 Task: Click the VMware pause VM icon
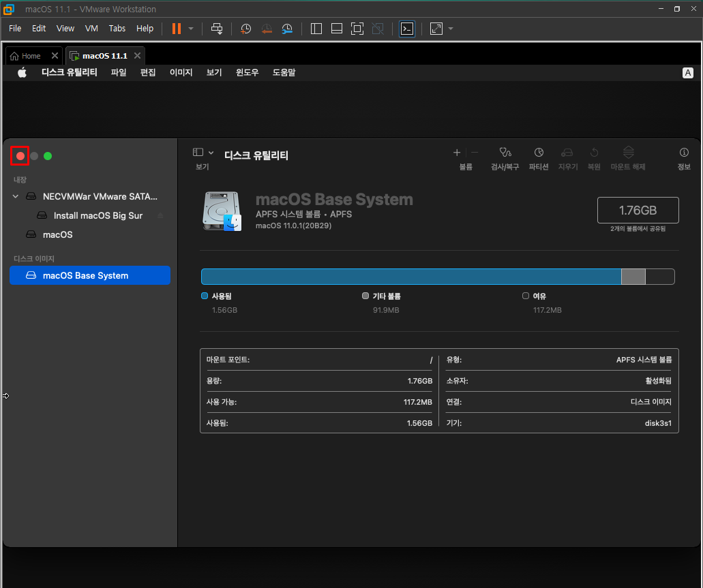[x=177, y=29]
